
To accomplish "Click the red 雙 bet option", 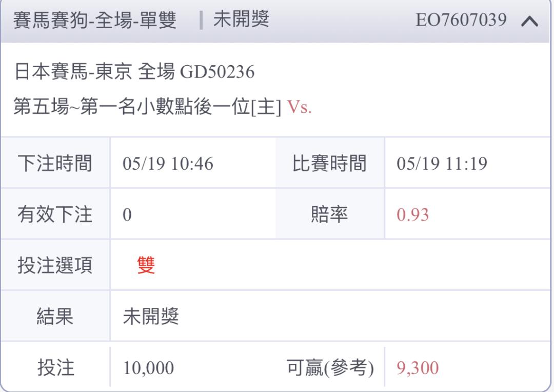I will pos(146,265).
